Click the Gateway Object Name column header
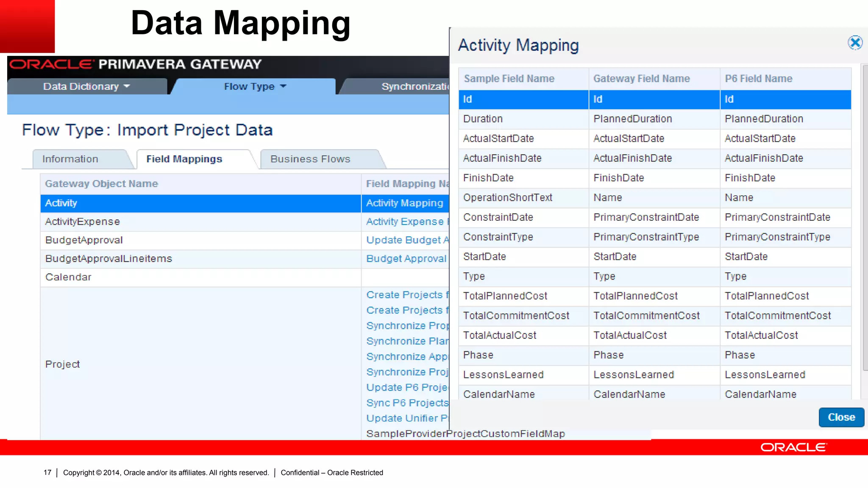 tap(200, 184)
